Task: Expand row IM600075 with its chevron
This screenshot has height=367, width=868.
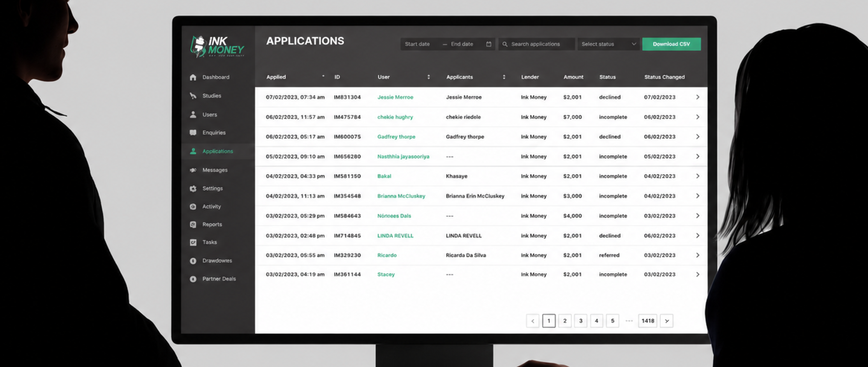Action: coord(697,137)
